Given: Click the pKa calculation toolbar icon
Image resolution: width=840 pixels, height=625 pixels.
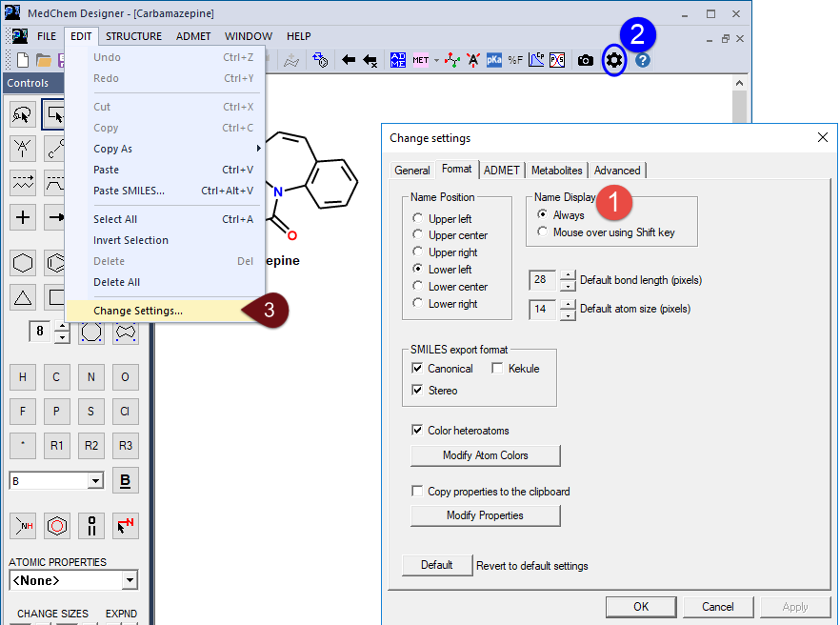Looking at the screenshot, I should pos(494,60).
